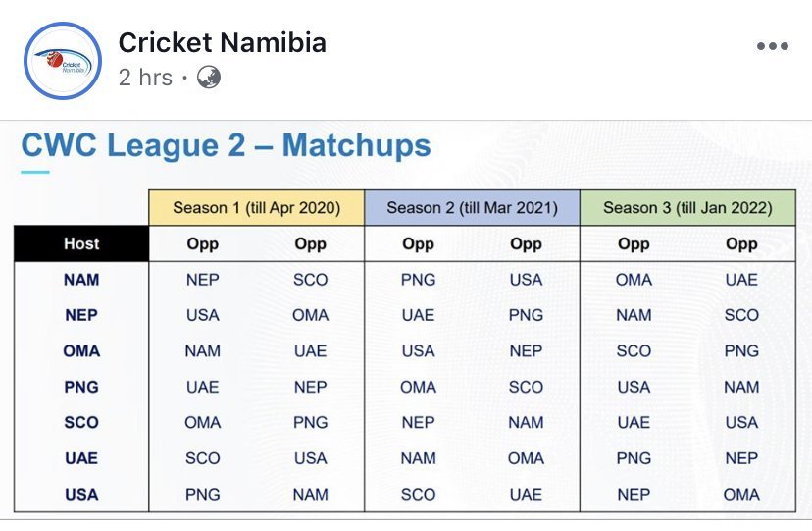Select PNG in the Host column
The width and height of the screenshot is (812, 531).
pyautogui.click(x=81, y=387)
